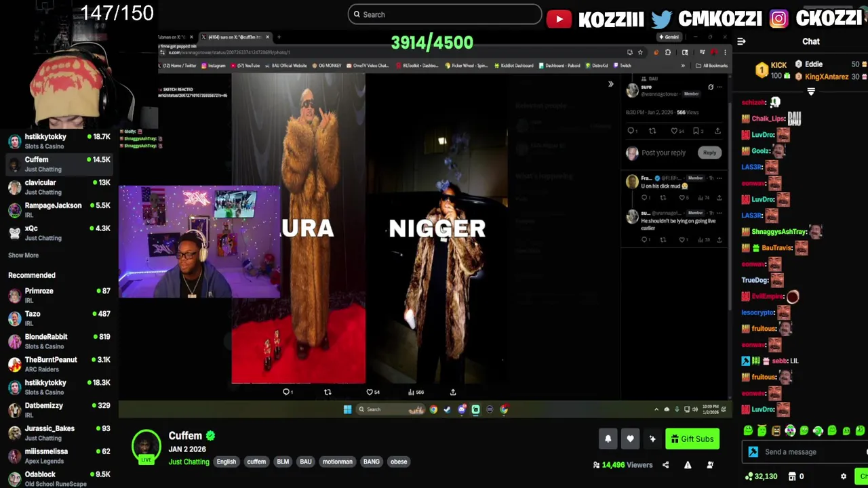The height and width of the screenshot is (488, 868).
Task: Open TheBurntPeanut recommended channel
Action: (59, 364)
